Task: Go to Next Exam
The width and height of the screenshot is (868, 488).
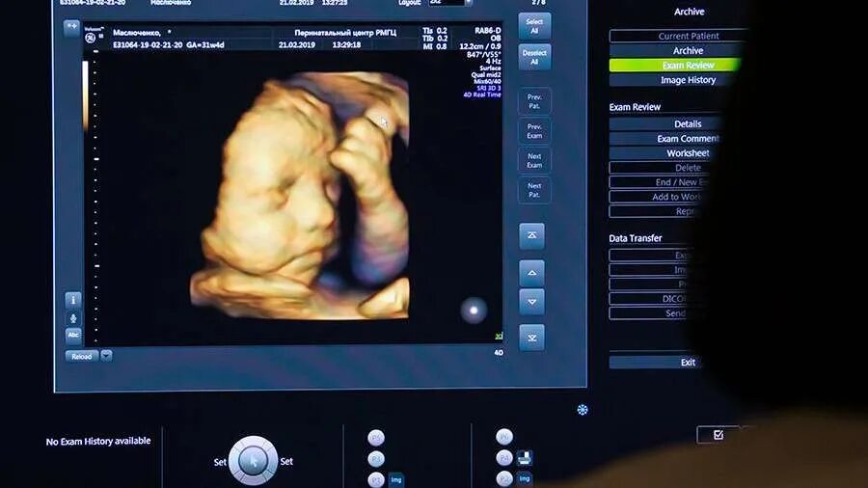Action: tap(534, 160)
